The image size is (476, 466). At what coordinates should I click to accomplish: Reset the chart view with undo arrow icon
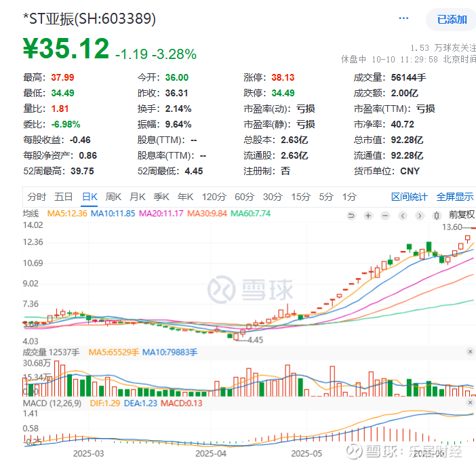351,216
